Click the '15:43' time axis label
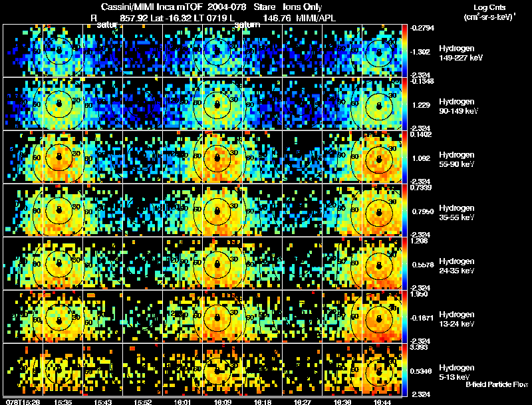Image resolution: width=532 pixels, height=405 pixels. click(x=103, y=402)
